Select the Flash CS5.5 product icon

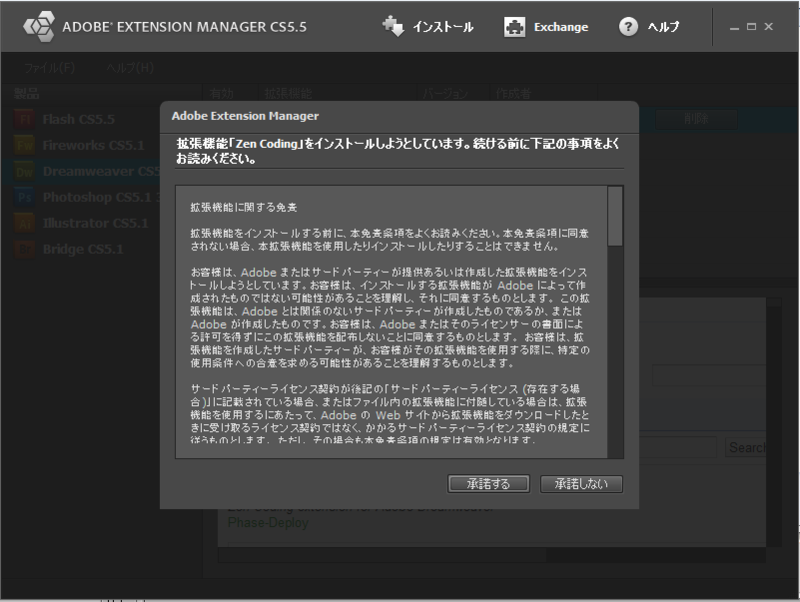pyautogui.click(x=22, y=118)
